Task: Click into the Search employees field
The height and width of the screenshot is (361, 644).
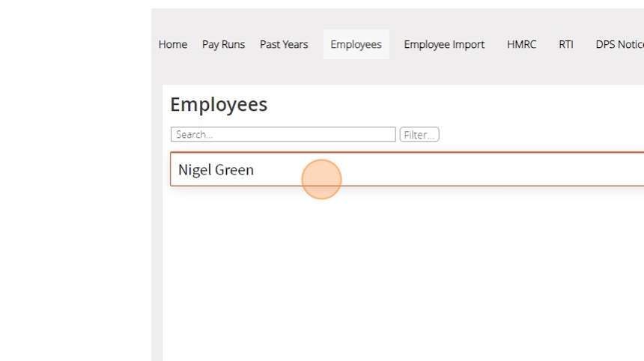Action: (283, 134)
